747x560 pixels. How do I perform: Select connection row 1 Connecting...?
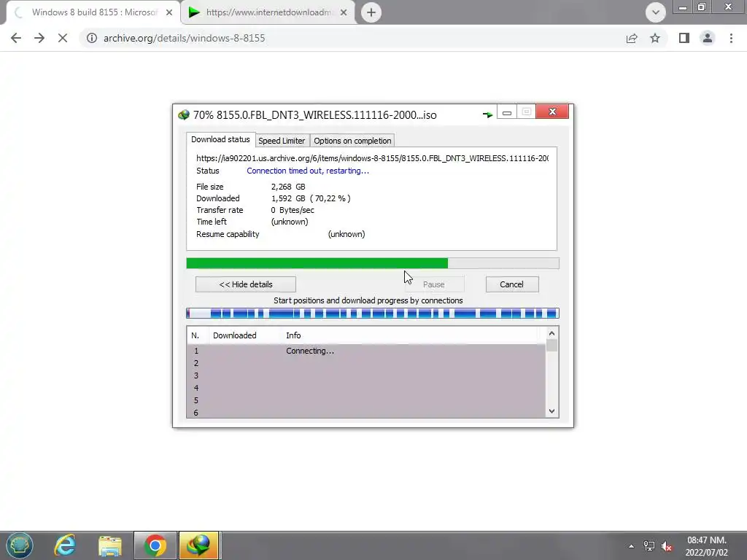click(366, 351)
